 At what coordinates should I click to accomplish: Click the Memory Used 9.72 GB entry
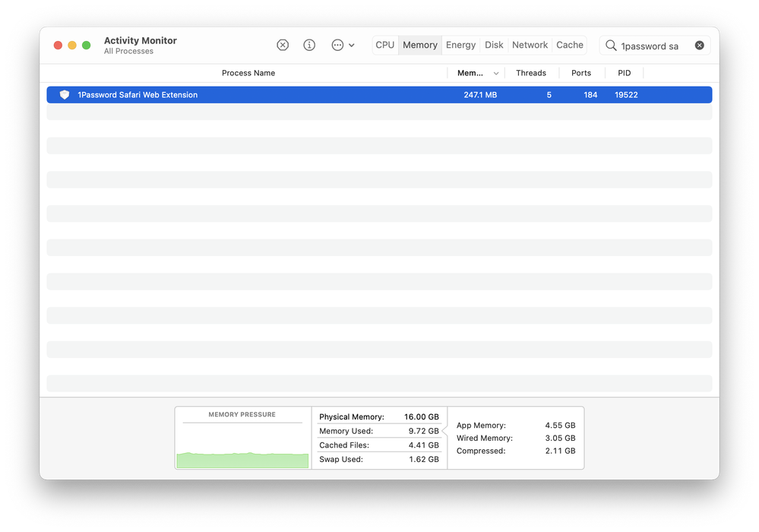pos(379,431)
